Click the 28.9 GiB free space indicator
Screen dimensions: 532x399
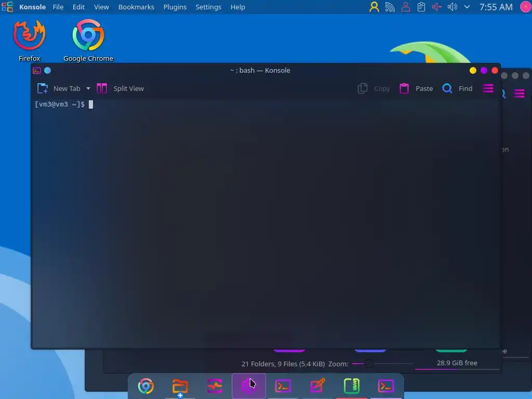[457, 363]
